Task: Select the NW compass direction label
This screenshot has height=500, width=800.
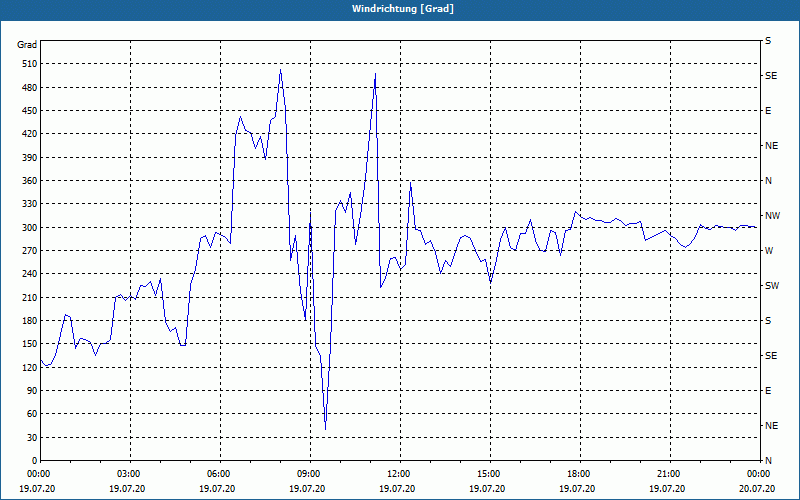Action: coord(773,216)
